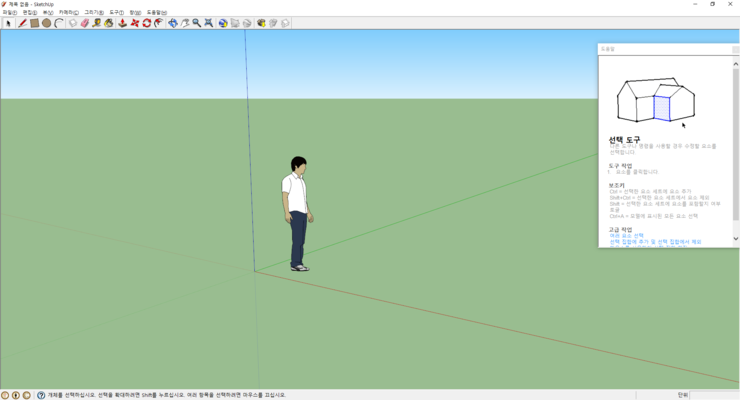Open the '여러 요소 선택' link
740x400 pixels.
pos(627,235)
